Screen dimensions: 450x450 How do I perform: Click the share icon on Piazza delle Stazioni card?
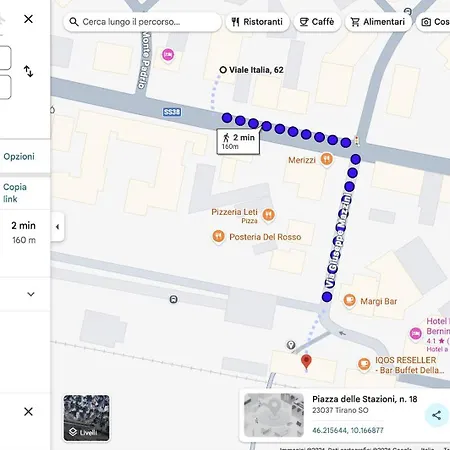click(x=436, y=415)
